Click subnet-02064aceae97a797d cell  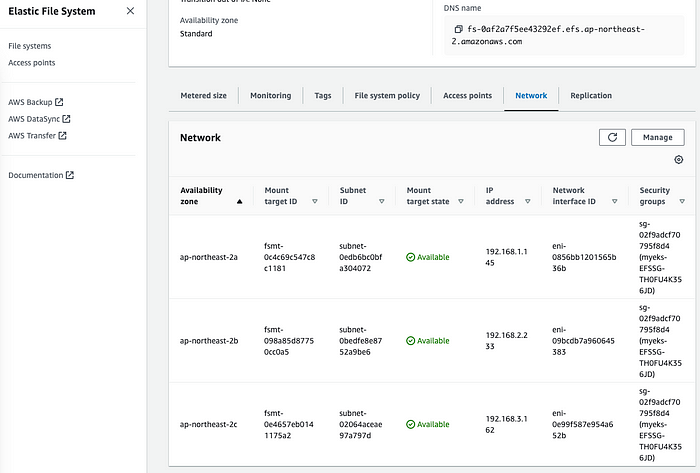point(361,424)
